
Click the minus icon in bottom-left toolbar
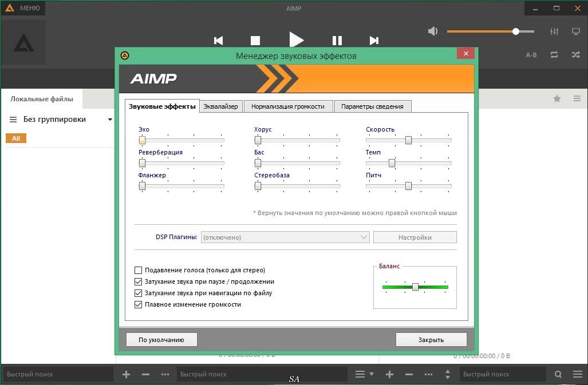coord(146,374)
